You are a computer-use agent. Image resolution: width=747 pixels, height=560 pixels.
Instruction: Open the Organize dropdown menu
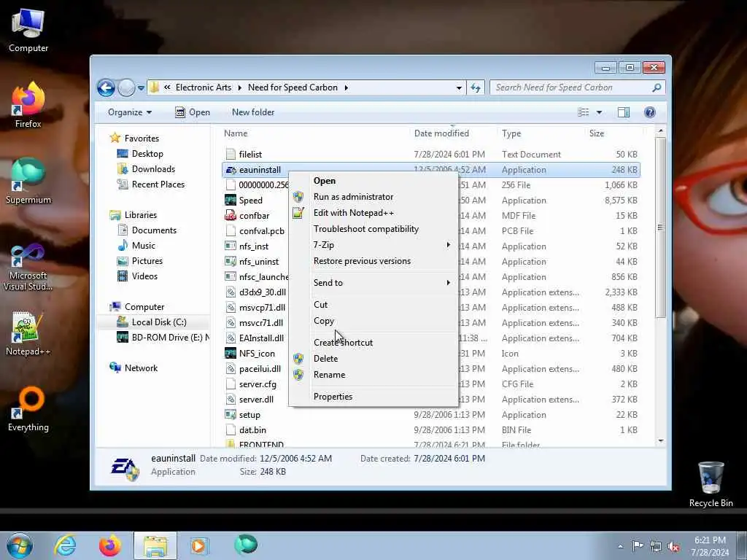(130, 112)
